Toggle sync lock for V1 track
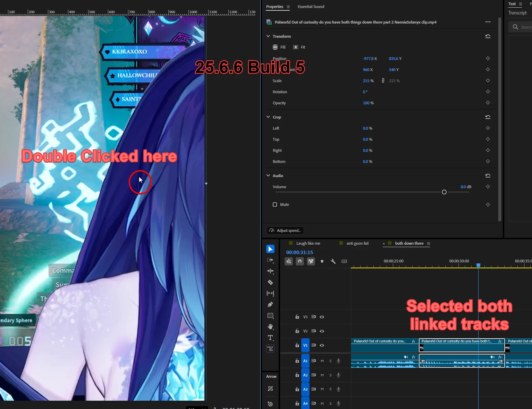Image resolution: width=532 pixels, height=409 pixels. pos(313,345)
